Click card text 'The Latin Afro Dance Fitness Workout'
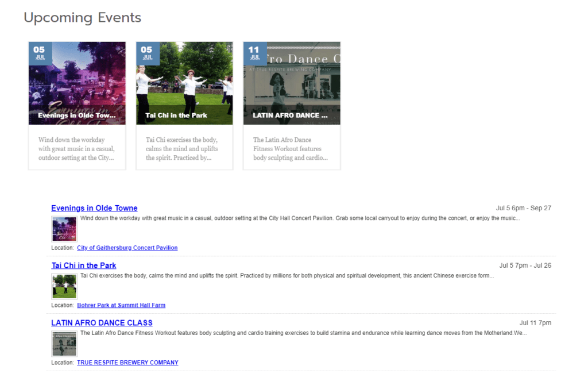Screen dimensions: 588x389 click(287, 144)
